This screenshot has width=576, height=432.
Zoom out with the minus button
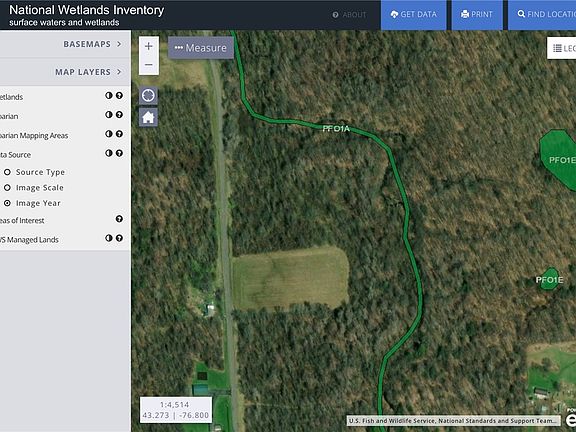149,65
